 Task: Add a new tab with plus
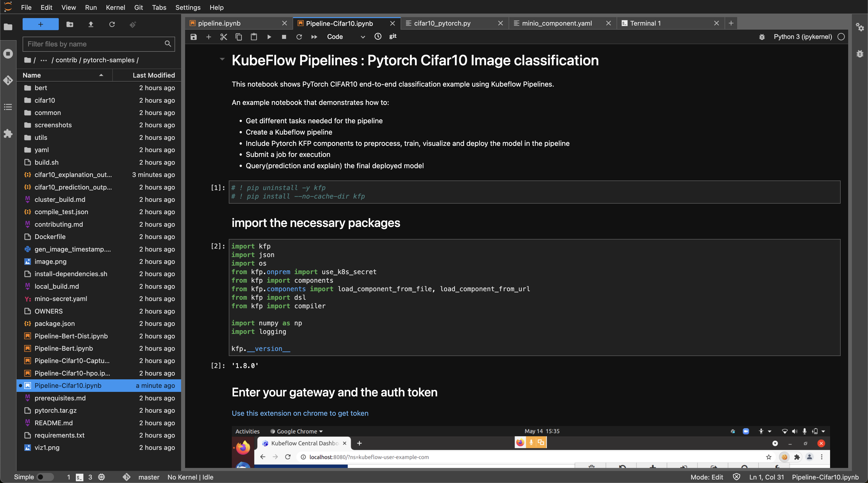click(731, 23)
